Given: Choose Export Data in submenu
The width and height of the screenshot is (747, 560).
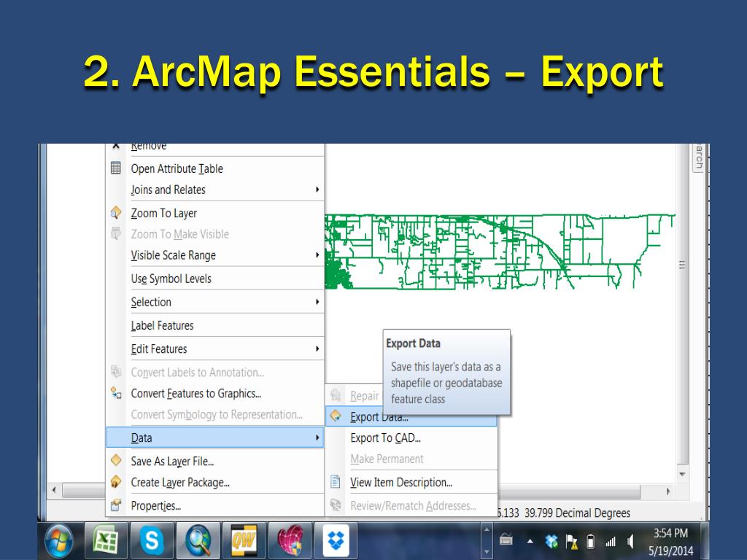Looking at the screenshot, I should 411,416.
